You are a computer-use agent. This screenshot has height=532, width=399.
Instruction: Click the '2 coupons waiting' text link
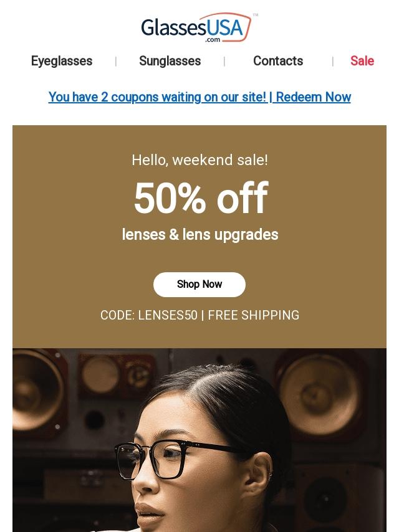(157, 97)
